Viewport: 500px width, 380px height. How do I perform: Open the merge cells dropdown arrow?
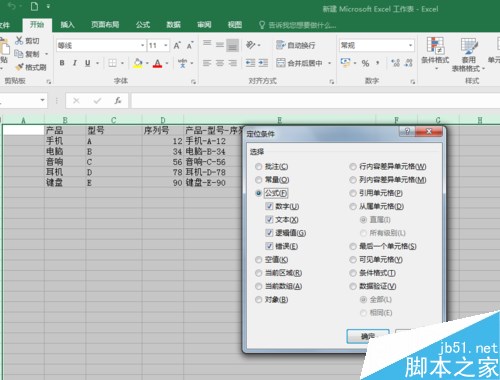(x=329, y=63)
